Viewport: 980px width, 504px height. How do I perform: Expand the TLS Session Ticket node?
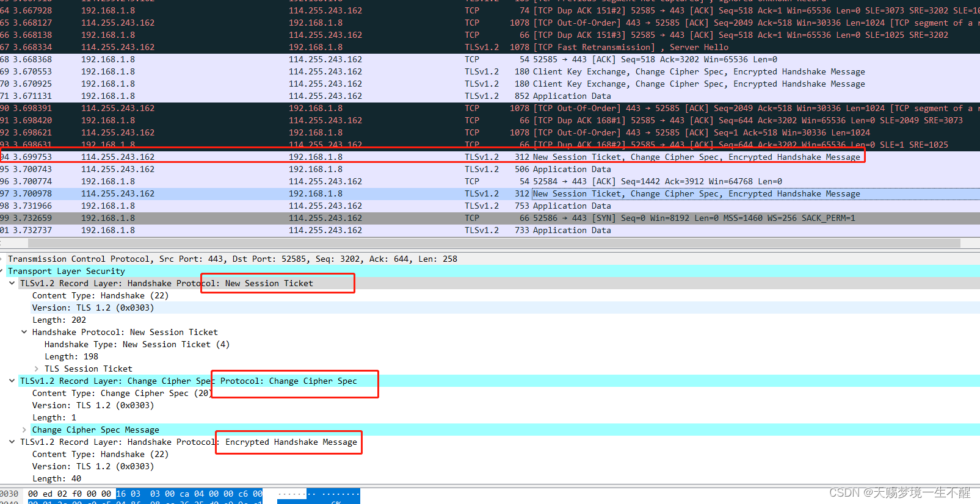tap(36, 369)
